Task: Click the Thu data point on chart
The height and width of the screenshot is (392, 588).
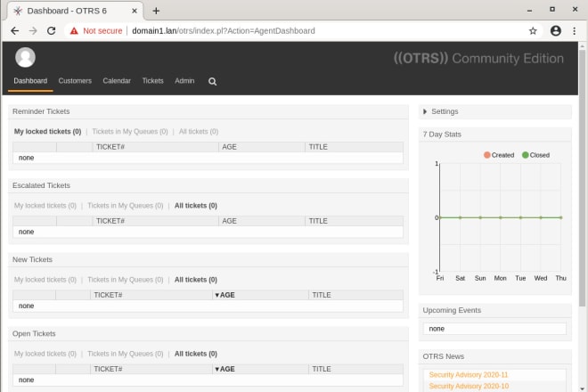Action: click(x=560, y=217)
